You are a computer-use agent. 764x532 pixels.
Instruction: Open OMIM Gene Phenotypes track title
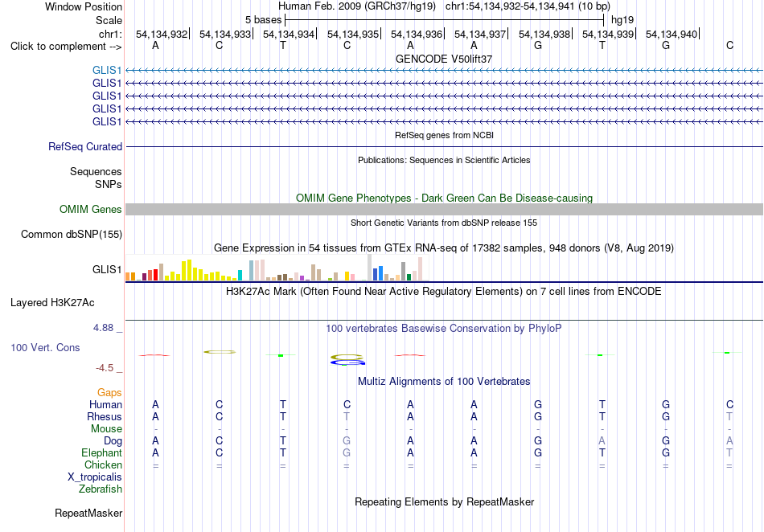[x=444, y=198]
